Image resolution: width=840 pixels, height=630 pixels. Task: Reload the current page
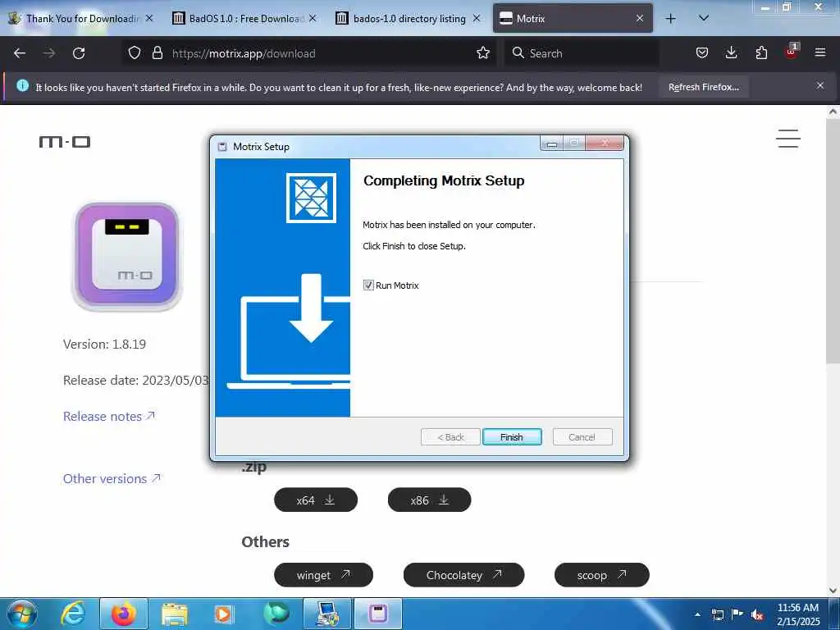(79, 53)
